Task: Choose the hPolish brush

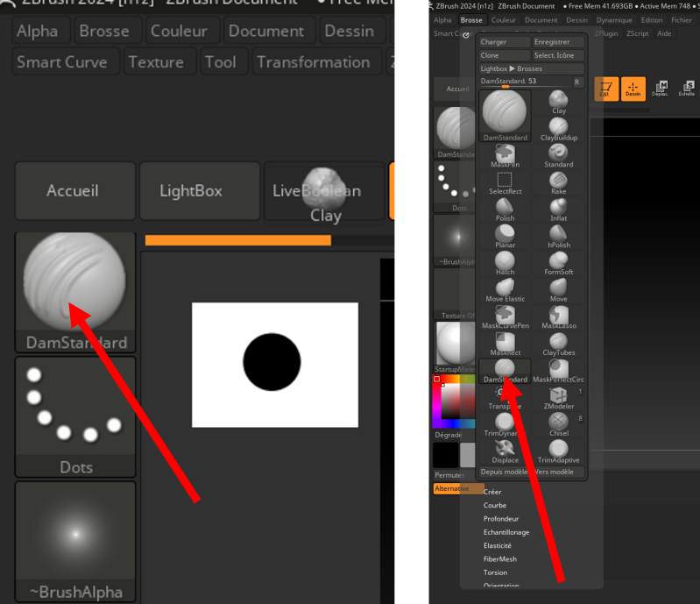Action: 558,237
